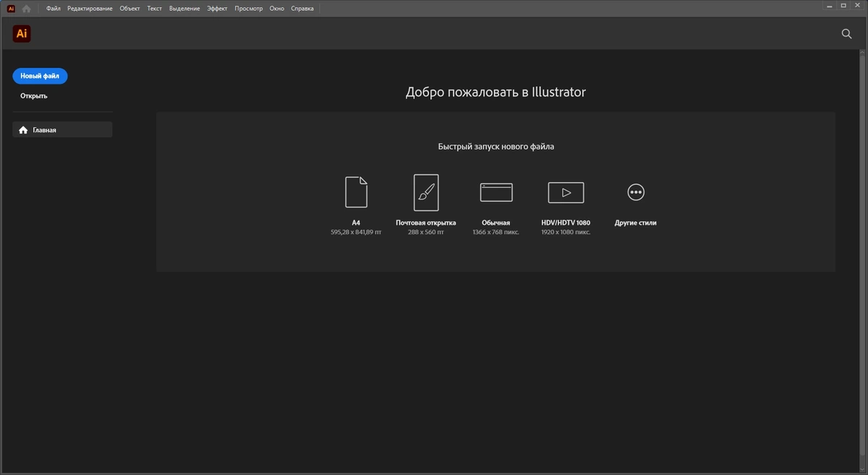
Task: Select the HDV/HDTV video play icon
Action: [566, 192]
